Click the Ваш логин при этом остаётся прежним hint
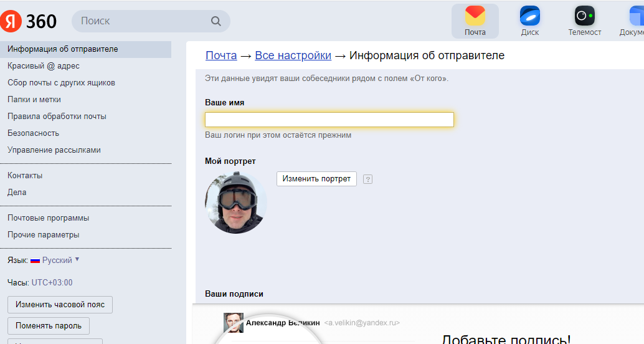644x344 pixels. [278, 135]
